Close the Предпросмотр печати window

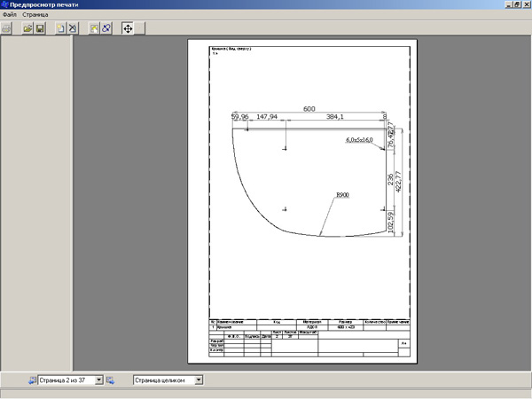(x=526, y=4)
